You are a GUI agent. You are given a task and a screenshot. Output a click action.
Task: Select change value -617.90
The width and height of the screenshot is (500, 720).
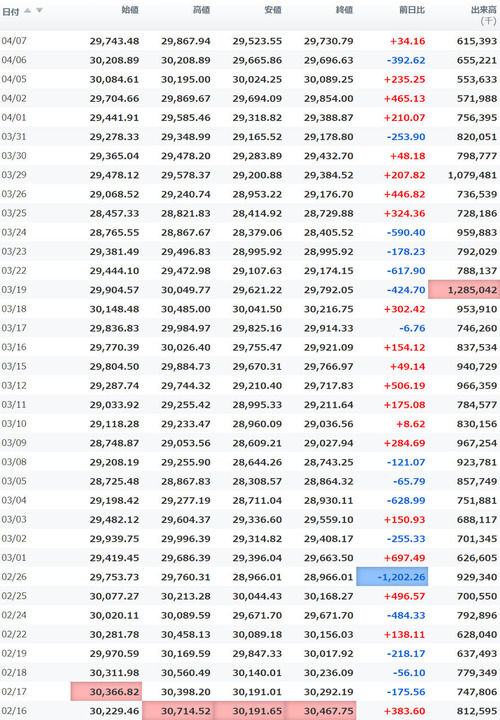pos(405,271)
